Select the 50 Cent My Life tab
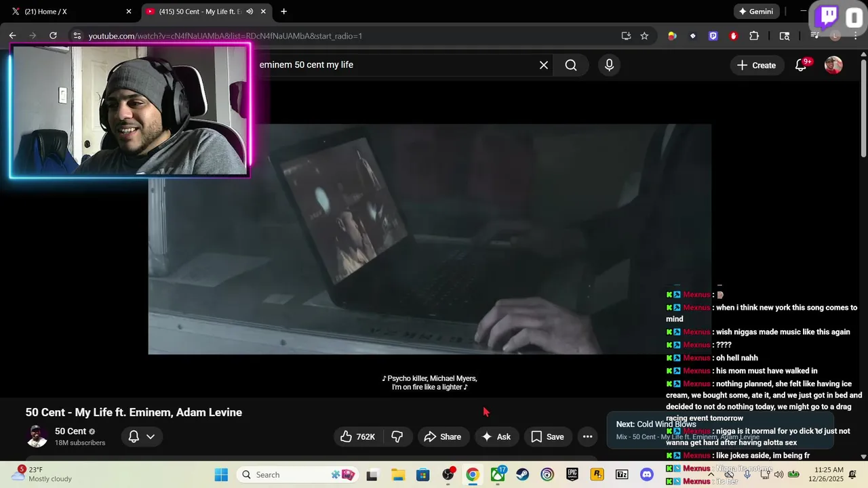 coord(200,12)
